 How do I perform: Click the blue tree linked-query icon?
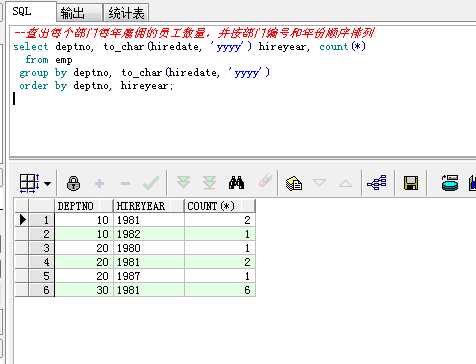[x=377, y=183]
